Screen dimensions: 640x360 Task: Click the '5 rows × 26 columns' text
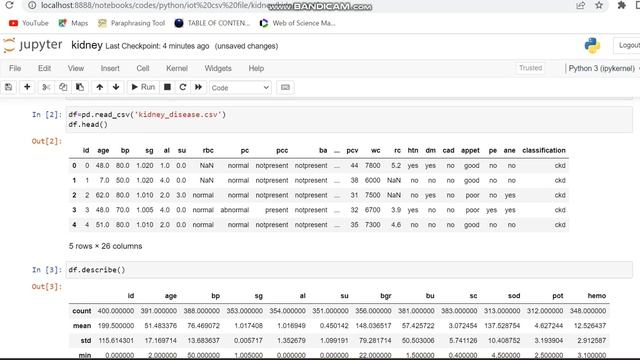click(105, 246)
